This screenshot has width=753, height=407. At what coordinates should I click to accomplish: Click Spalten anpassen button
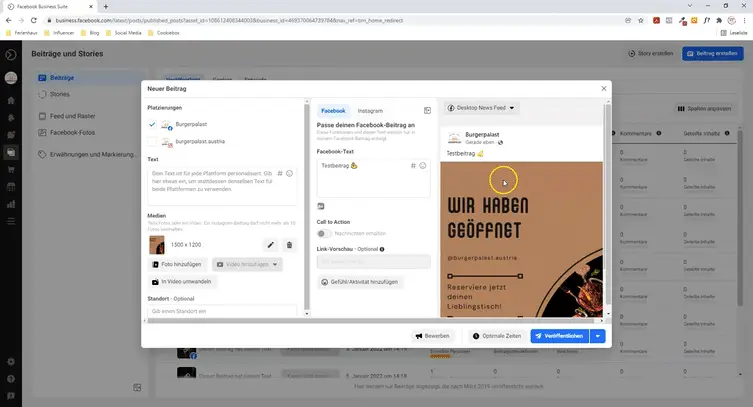(704, 109)
